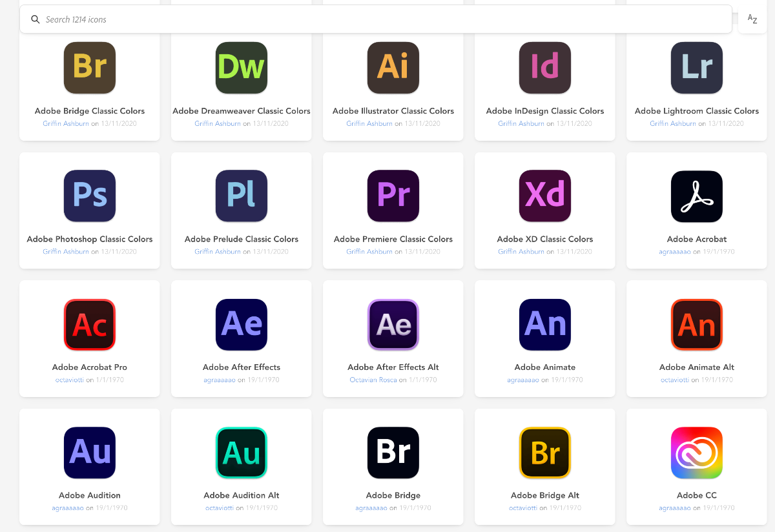Click agraaaaao link under Adobe CC
Viewport: 775px width, 532px height.
675,508
